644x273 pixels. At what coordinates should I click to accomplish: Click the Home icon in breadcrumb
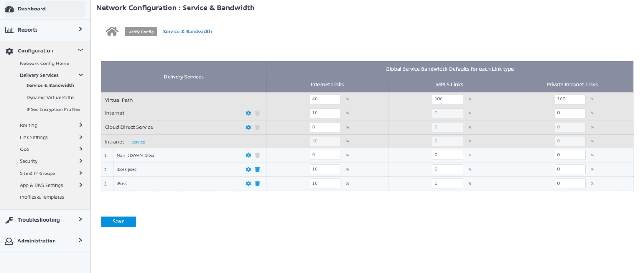112,31
